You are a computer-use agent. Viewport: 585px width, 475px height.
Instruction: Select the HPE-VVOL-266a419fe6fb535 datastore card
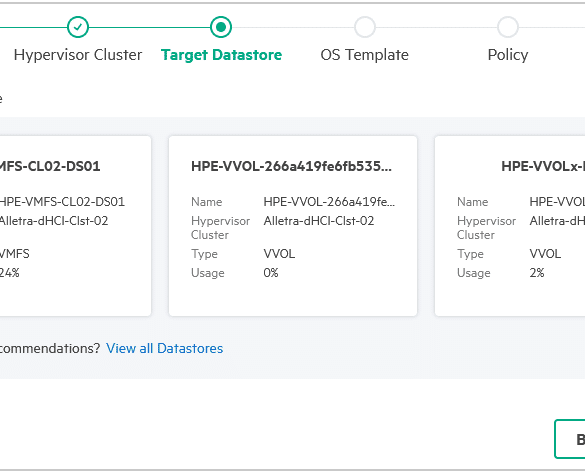click(x=293, y=226)
